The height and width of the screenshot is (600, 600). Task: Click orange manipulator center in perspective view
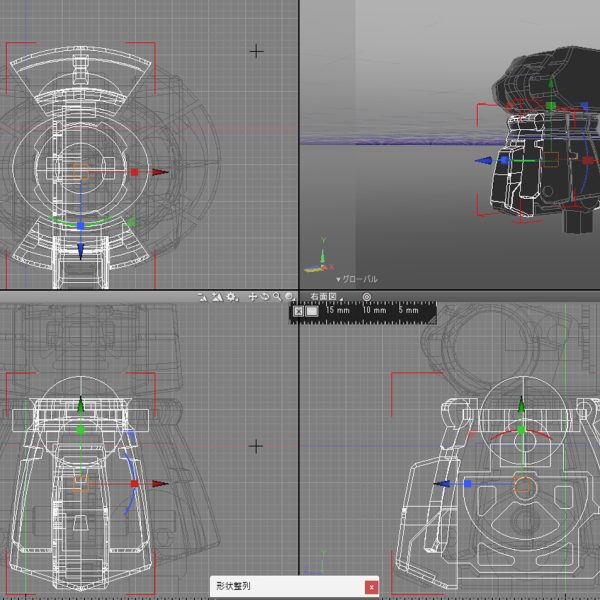tap(551, 160)
